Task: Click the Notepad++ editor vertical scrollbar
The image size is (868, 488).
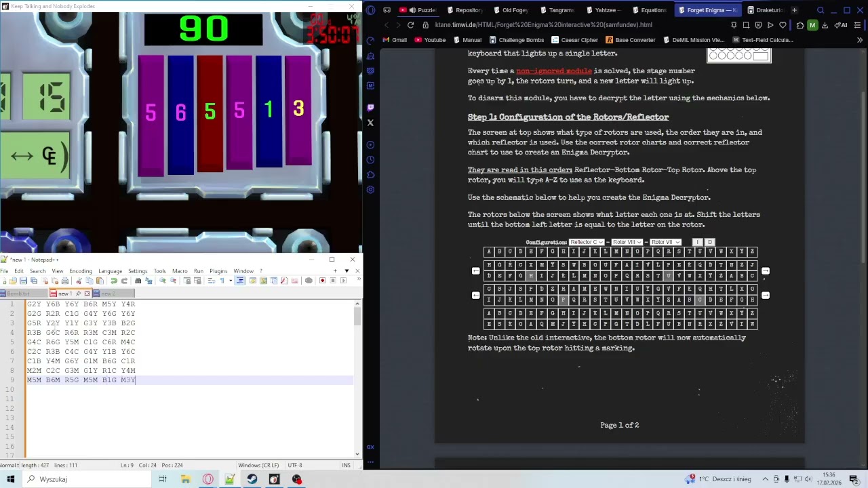Action: 357,378
